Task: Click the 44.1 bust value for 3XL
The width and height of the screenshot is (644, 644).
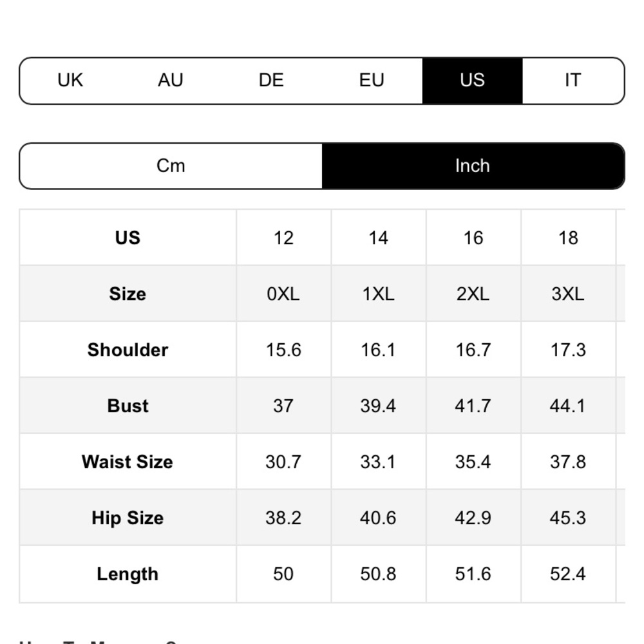Action: point(568,406)
